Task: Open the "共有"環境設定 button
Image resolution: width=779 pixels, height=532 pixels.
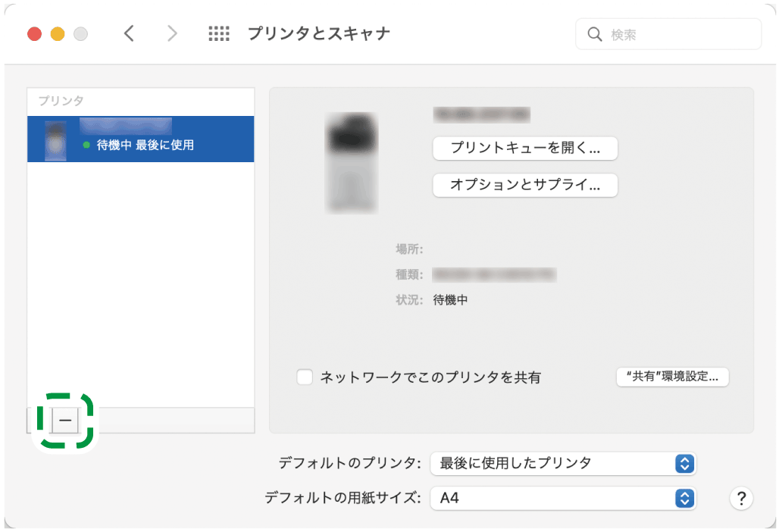Action: [672, 377]
